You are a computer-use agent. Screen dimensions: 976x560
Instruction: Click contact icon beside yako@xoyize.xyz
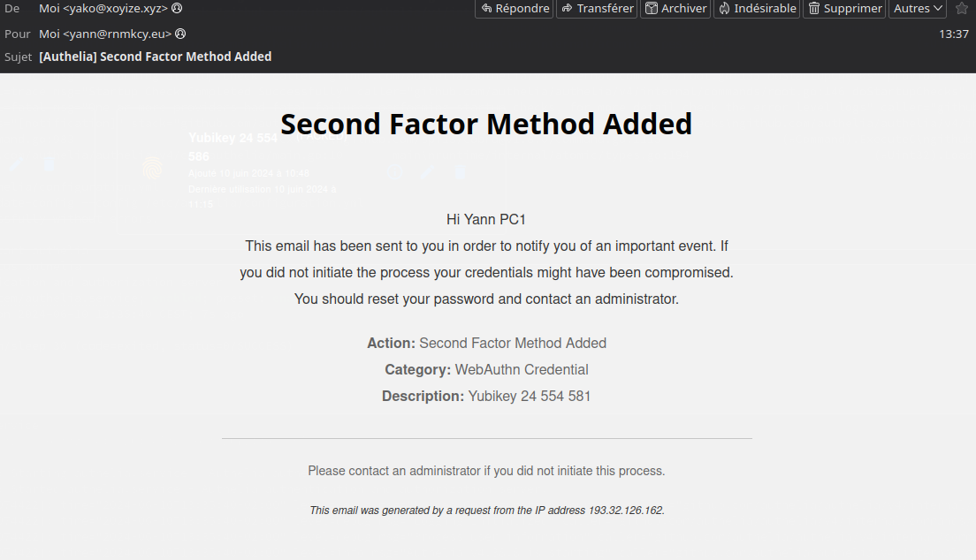coord(177,8)
